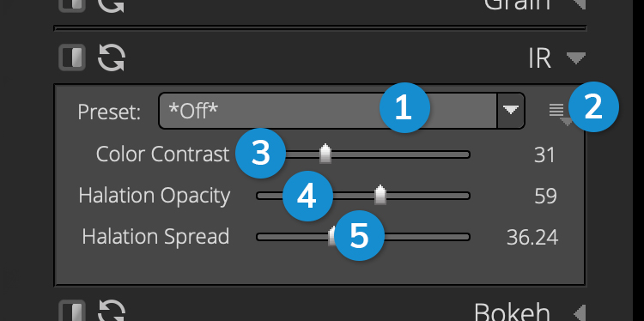The width and height of the screenshot is (644, 321).
Task: Select the Color Contrast value 31
Action: (544, 155)
